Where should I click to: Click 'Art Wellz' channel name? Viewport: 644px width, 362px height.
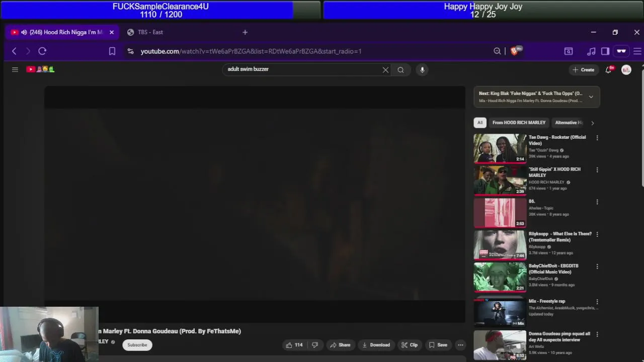tap(537, 346)
